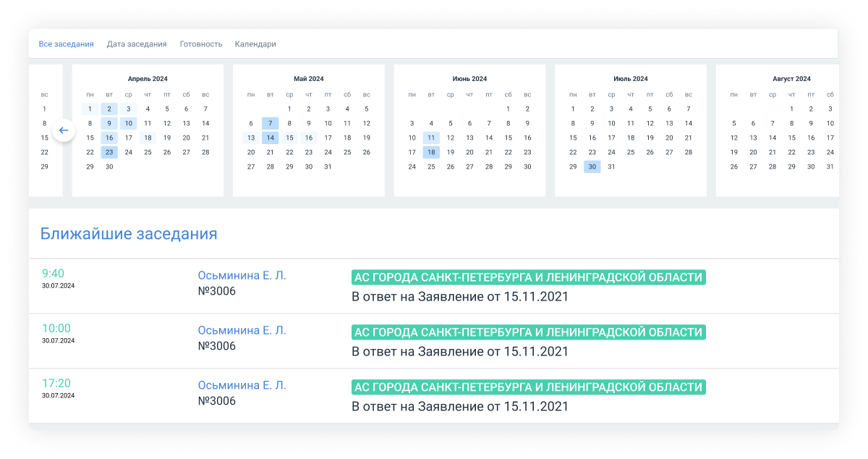The height and width of the screenshot is (459, 868).
Task: Select June 18 in the Июнь 2024 calendar
Action: click(431, 152)
